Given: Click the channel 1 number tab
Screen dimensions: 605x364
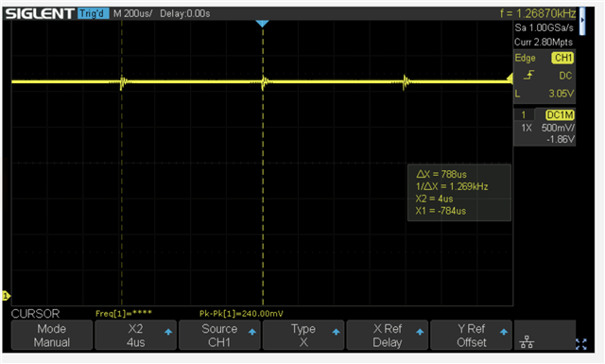Looking at the screenshot, I should click(x=524, y=114).
